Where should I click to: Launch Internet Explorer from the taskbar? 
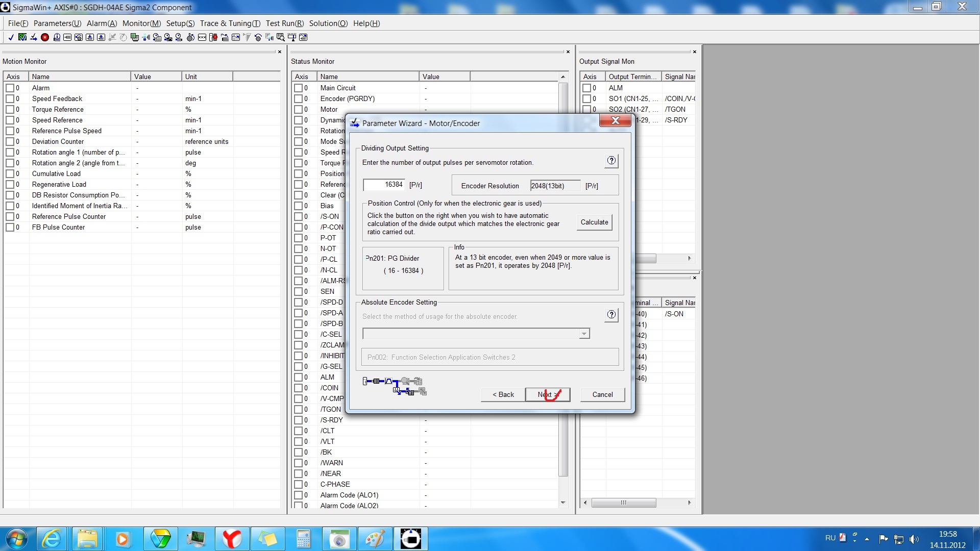tap(52, 539)
